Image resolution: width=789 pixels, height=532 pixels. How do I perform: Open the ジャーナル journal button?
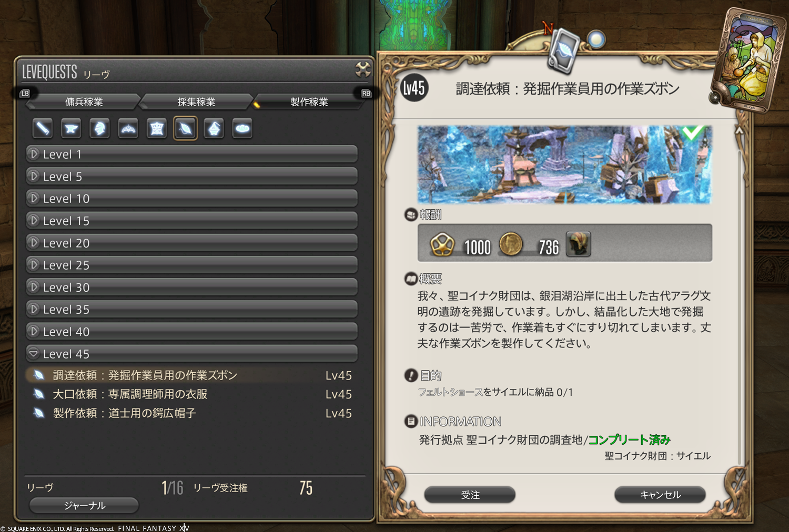[x=84, y=505]
